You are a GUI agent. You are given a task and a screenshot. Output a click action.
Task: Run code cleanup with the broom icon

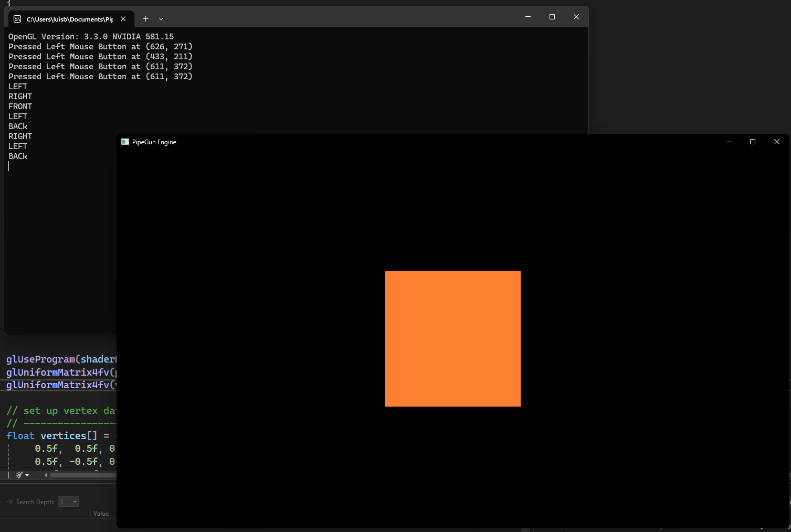pyautogui.click(x=19, y=475)
